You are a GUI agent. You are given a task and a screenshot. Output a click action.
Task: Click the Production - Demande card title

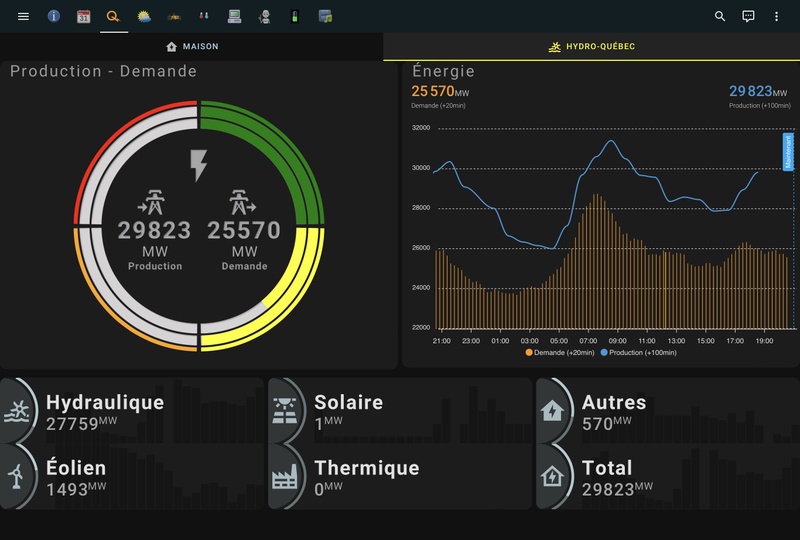104,71
